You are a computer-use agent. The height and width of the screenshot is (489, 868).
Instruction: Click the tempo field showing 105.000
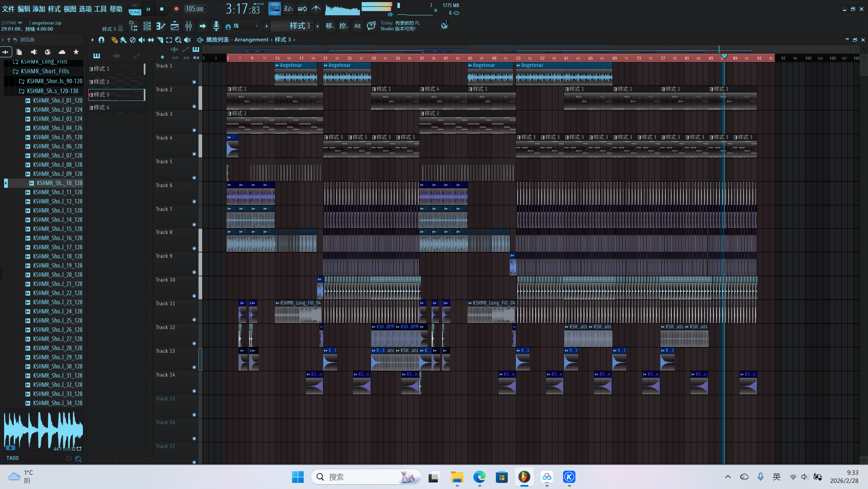194,9
